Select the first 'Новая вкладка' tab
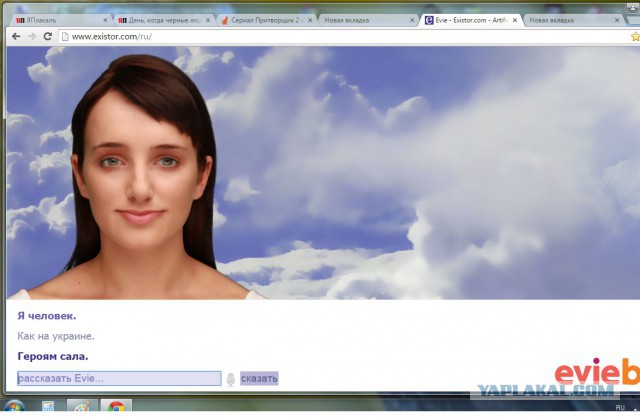 [x=367, y=20]
